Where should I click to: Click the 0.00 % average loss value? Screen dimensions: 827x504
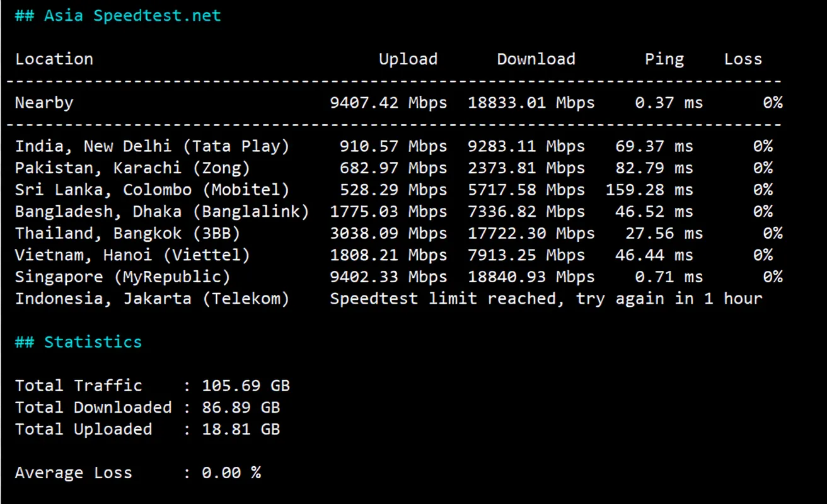[x=231, y=473]
